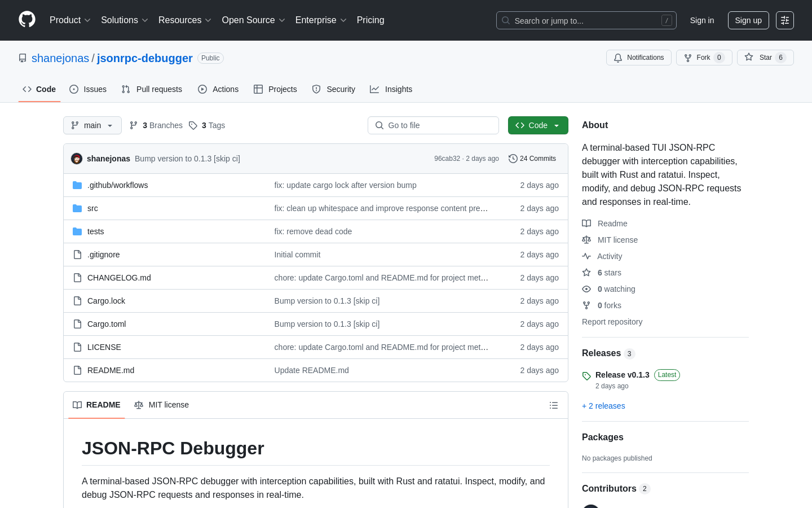Click the shanejonas commit author avatar
Screen dimensions: 812x508
77,159
